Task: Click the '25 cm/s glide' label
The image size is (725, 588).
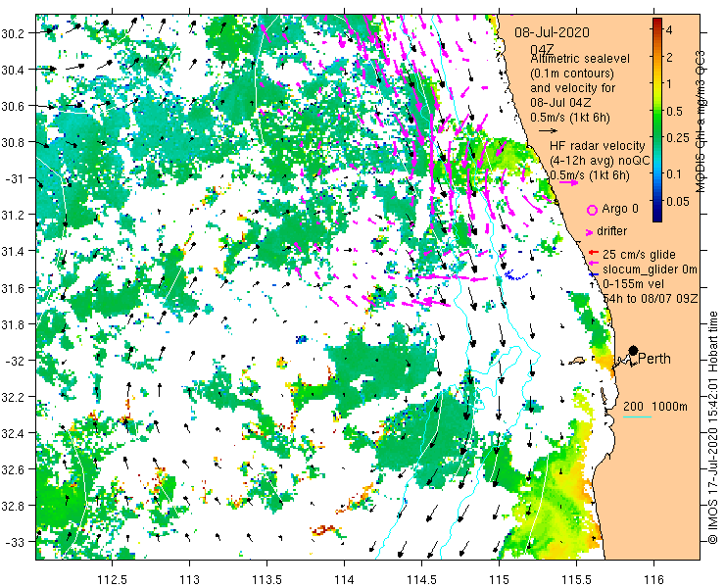Action: pos(639,255)
